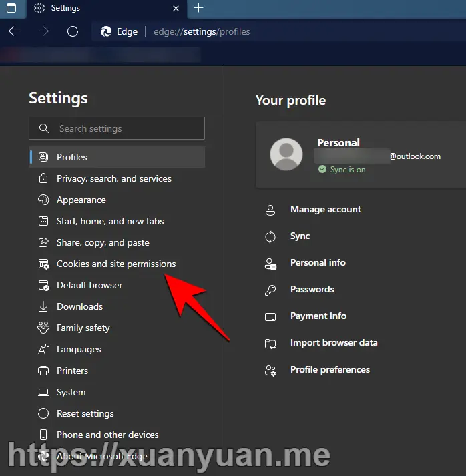Click the Printers icon

tap(43, 371)
